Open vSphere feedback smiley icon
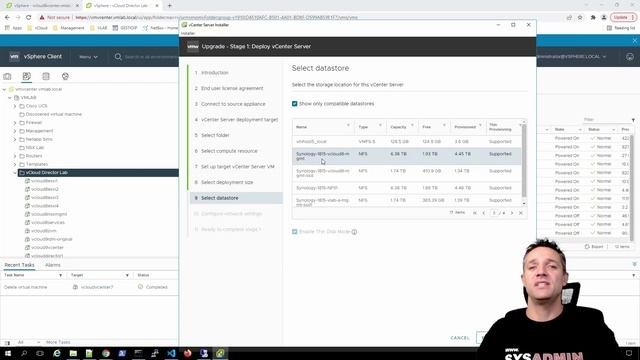The image size is (640, 360). [x=630, y=57]
